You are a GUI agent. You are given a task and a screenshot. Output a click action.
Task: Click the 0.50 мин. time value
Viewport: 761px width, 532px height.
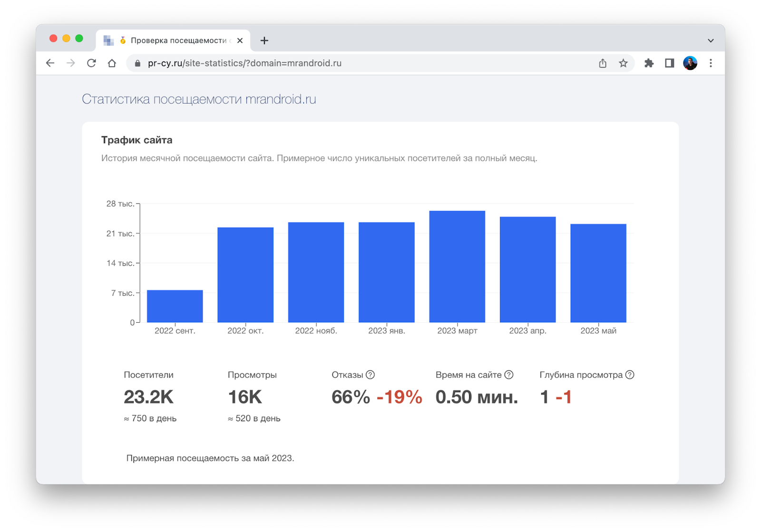477,397
